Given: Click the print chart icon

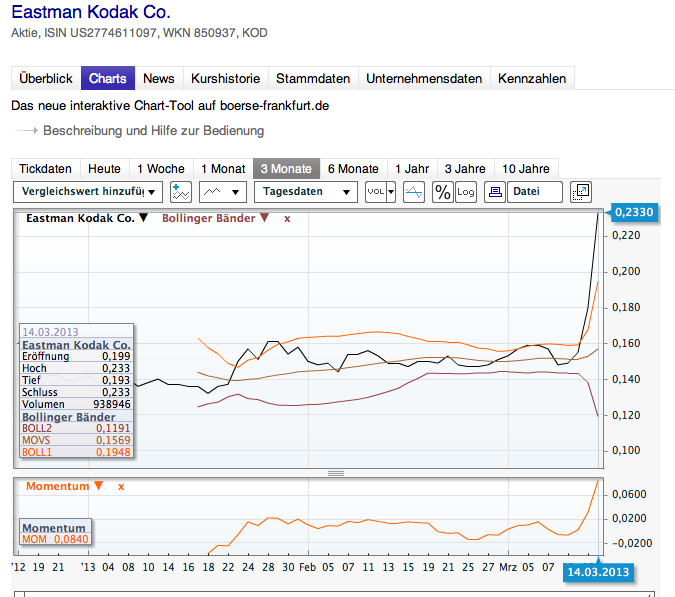Looking at the screenshot, I should [x=494, y=192].
